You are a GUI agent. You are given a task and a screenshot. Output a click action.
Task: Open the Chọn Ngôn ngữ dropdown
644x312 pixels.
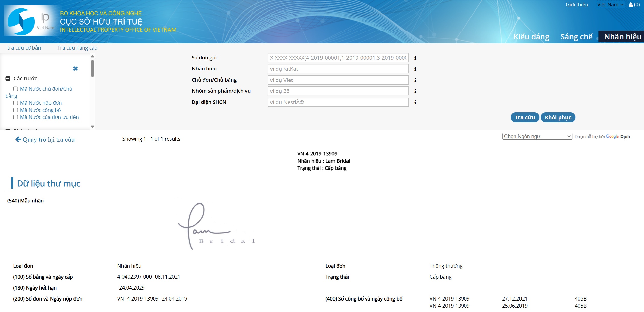[x=537, y=136]
